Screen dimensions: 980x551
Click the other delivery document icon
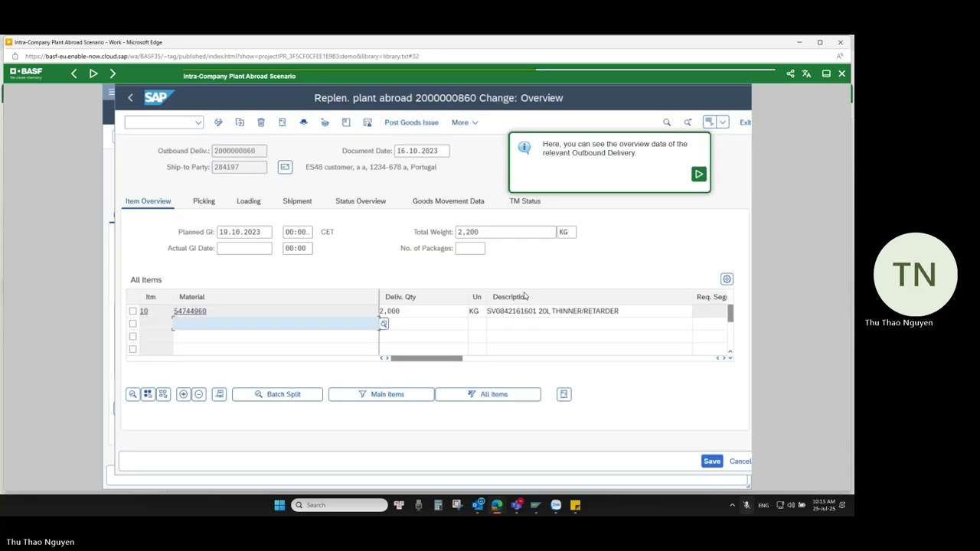coord(240,122)
